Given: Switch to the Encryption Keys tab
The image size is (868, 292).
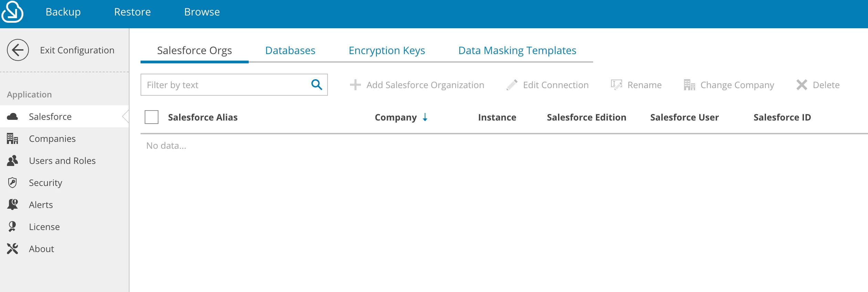Looking at the screenshot, I should pyautogui.click(x=387, y=51).
